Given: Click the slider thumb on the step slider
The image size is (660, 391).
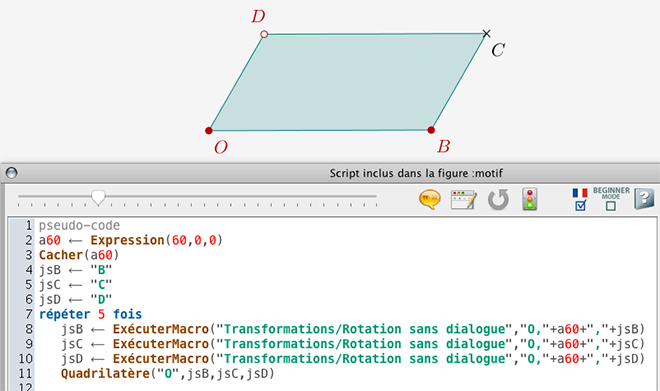Looking at the screenshot, I should coord(98,197).
